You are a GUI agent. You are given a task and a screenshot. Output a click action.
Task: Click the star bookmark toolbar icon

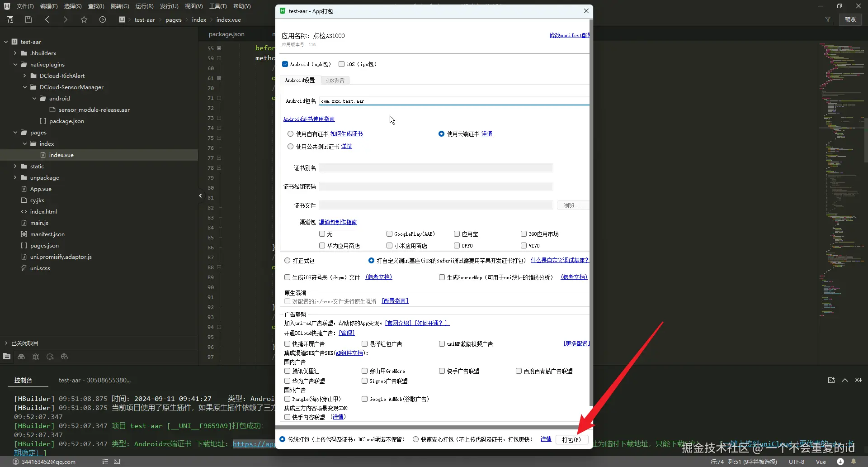pos(84,19)
